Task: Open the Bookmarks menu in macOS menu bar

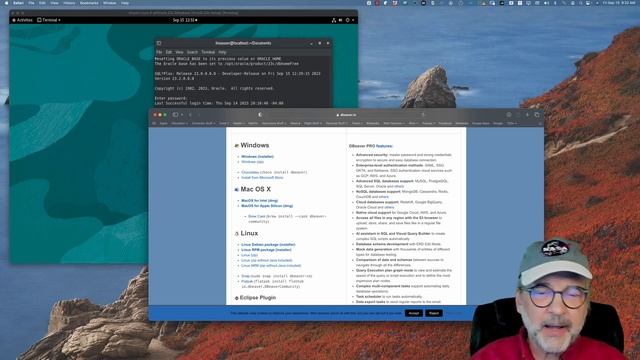Action: pos(89,3)
